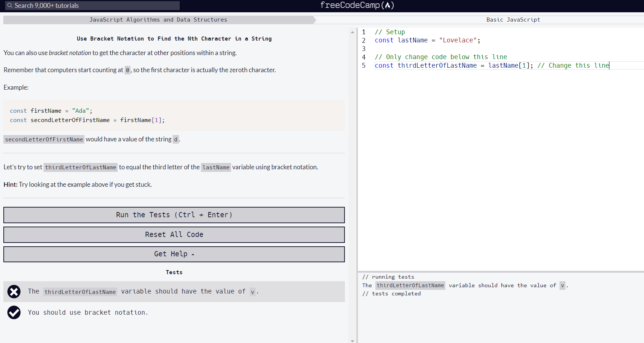Click the up arrow on the instructions scrollbar
Viewport: 644px width, 343px height.
(352, 32)
